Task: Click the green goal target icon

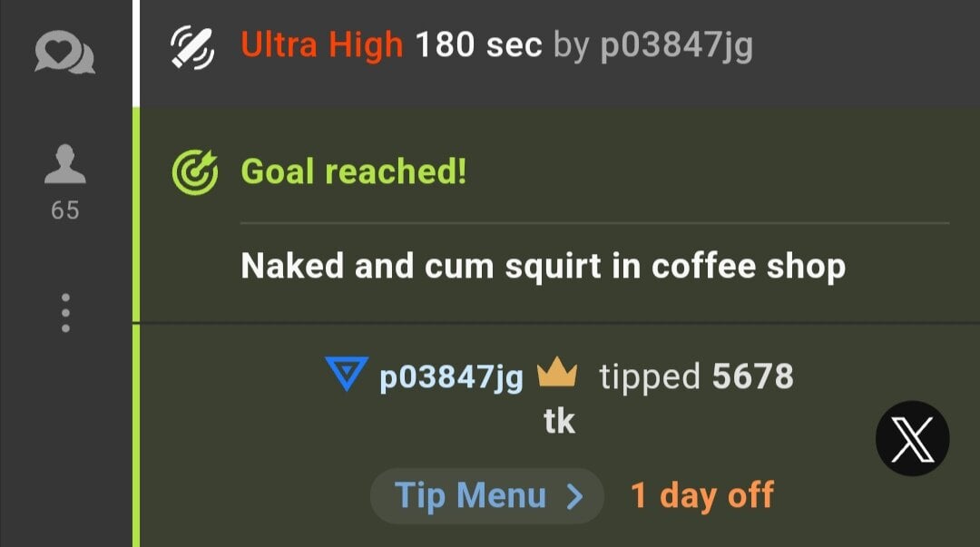Action: (195, 172)
